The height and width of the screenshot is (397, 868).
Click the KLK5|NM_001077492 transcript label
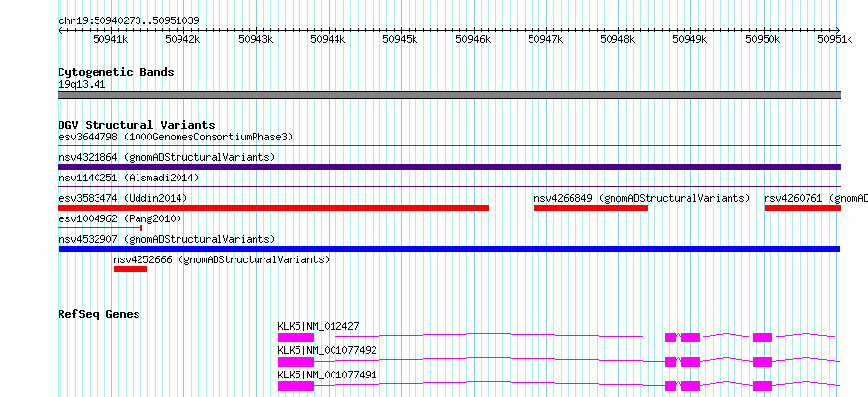327,350
